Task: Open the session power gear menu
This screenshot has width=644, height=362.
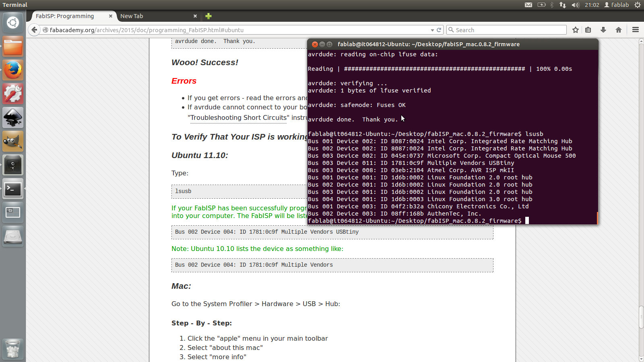Action: (x=637, y=5)
